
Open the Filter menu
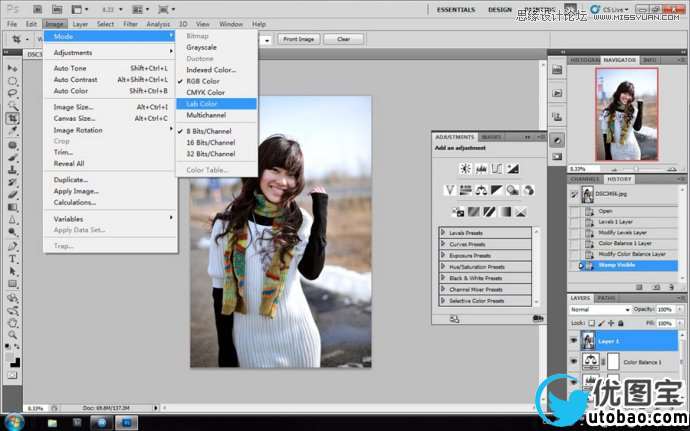(130, 23)
